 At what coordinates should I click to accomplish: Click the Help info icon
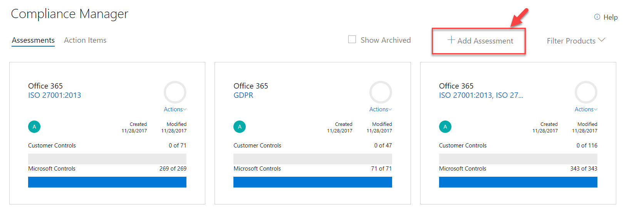point(597,17)
